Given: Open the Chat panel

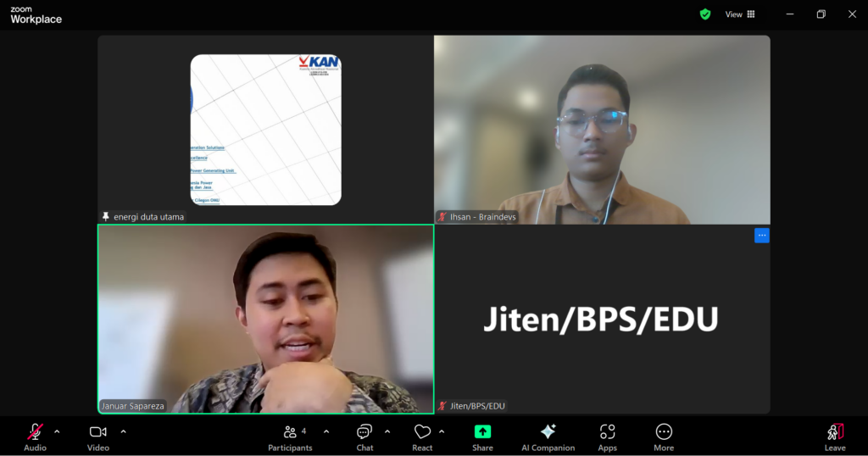Looking at the screenshot, I should [364, 432].
